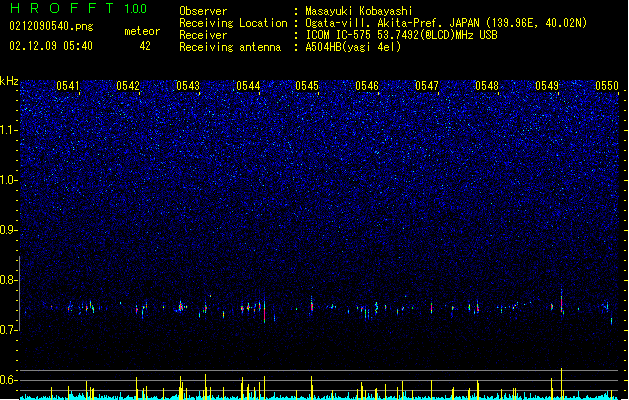Click the Receiver label
This screenshot has width=629, height=400.
point(203,35)
